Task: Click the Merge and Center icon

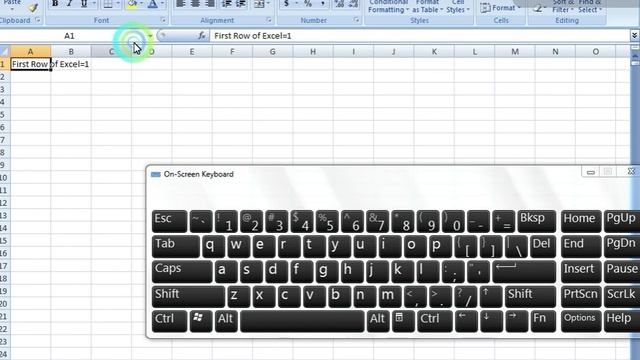Action: click(259, 4)
